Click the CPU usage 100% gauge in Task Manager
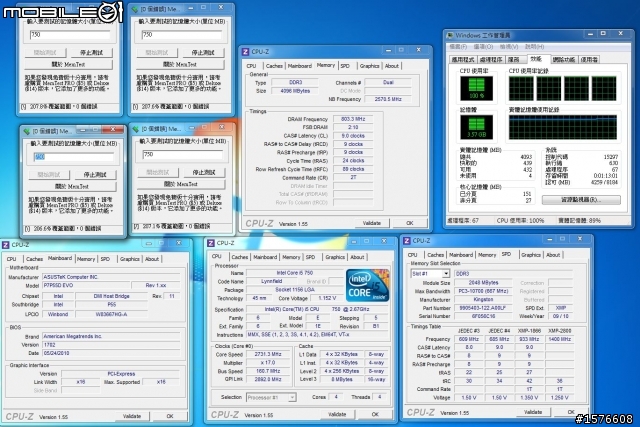Image resolution: width=640 pixels, height=427 pixels. point(476,88)
